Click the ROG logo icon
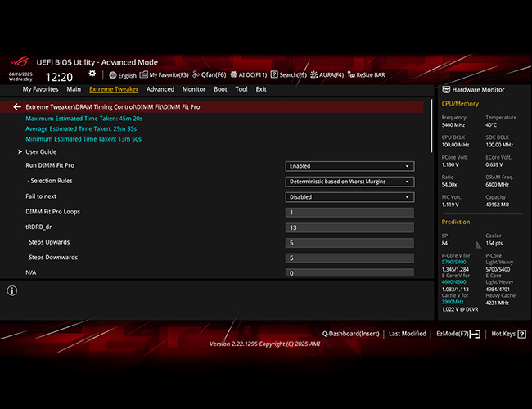Screen dimensions: 532x409 (x=20, y=61)
